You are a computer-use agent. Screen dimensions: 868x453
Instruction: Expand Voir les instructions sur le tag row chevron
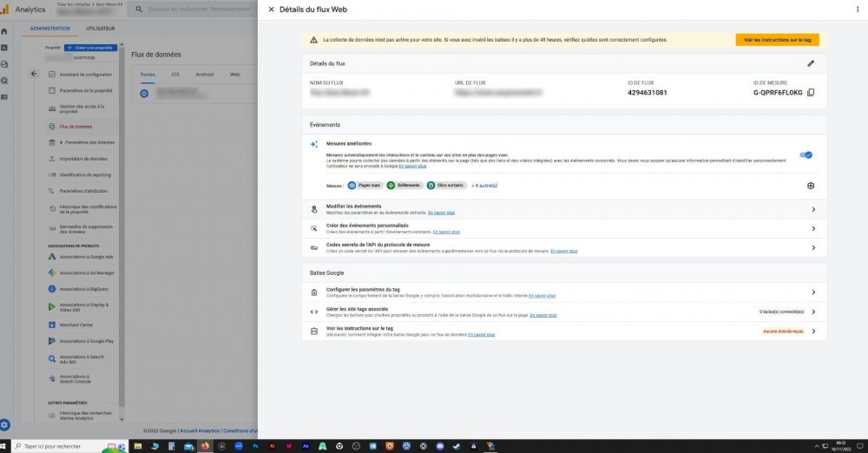(813, 332)
